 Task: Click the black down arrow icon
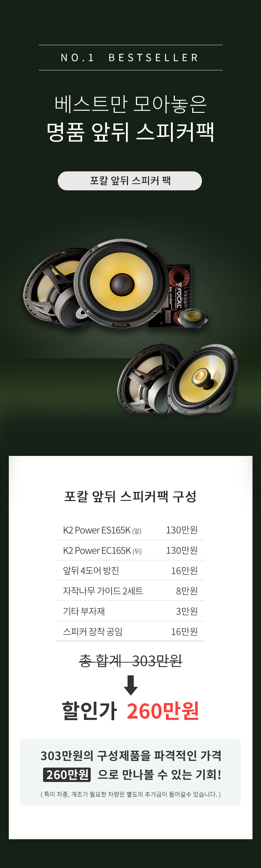[x=131, y=685]
